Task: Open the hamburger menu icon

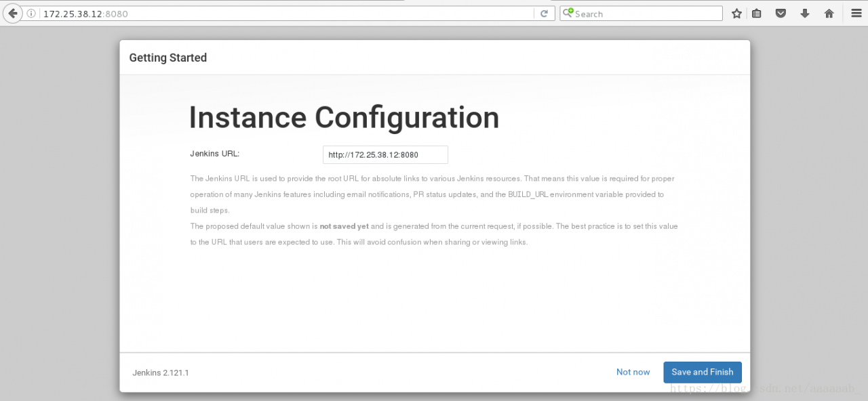Action: [856, 14]
